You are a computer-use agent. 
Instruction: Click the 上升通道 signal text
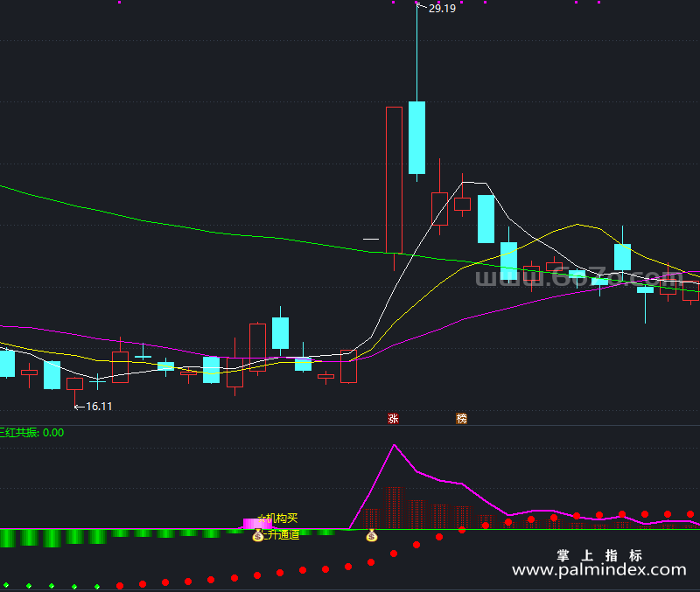(x=281, y=534)
